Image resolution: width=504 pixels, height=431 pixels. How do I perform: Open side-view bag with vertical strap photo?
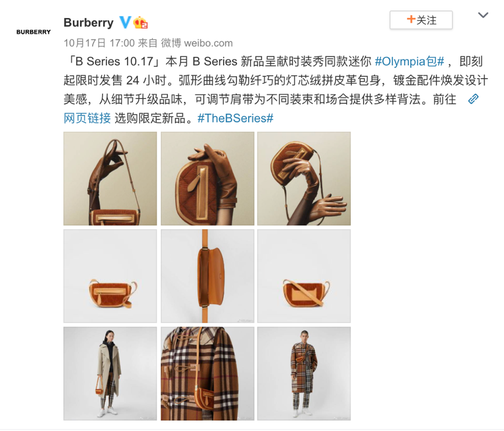click(x=207, y=276)
